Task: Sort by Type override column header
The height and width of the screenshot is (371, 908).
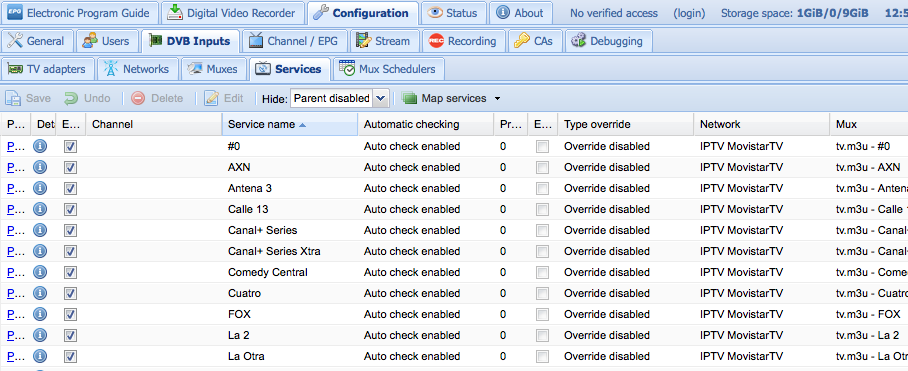Action: coord(625,124)
